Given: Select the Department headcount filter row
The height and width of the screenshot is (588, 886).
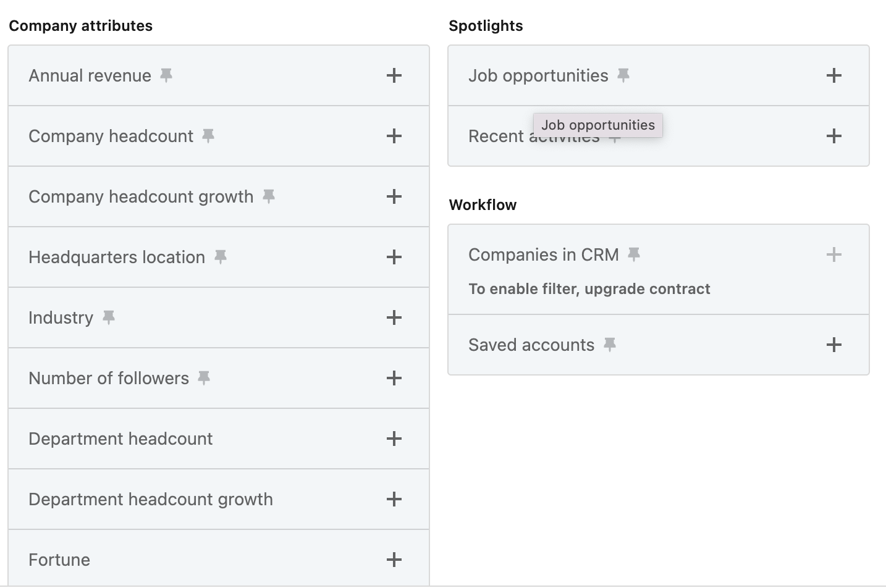Looking at the screenshot, I should tap(120, 439).
